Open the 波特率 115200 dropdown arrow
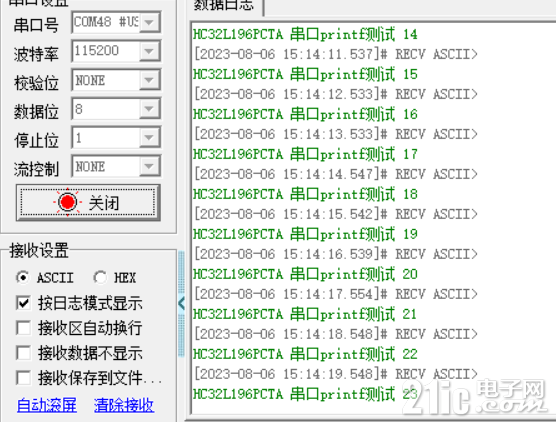556x422 pixels. (x=149, y=51)
